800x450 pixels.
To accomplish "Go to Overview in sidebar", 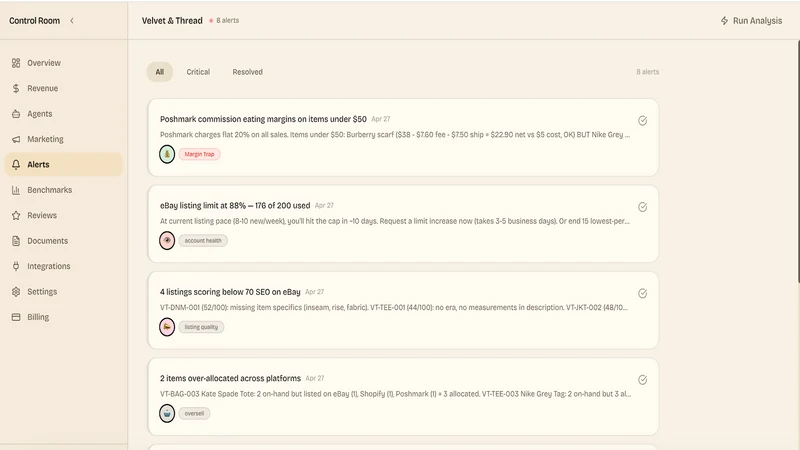I will tap(63, 63).
